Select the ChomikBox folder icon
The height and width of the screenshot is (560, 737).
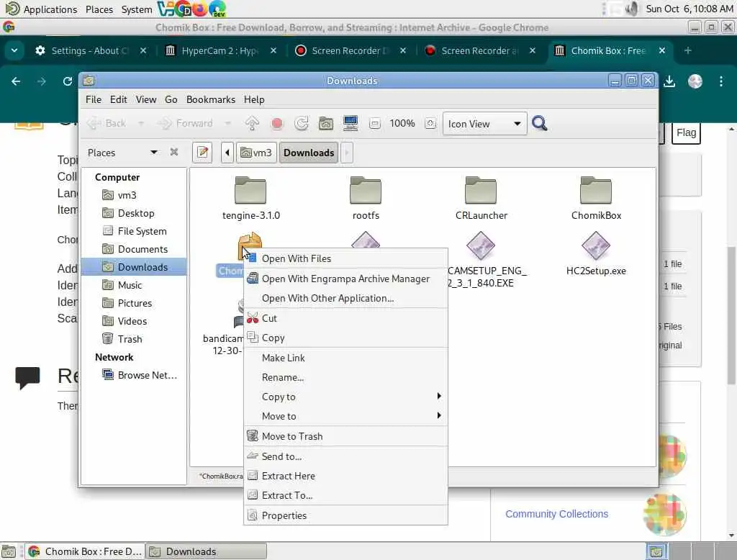[596, 191]
